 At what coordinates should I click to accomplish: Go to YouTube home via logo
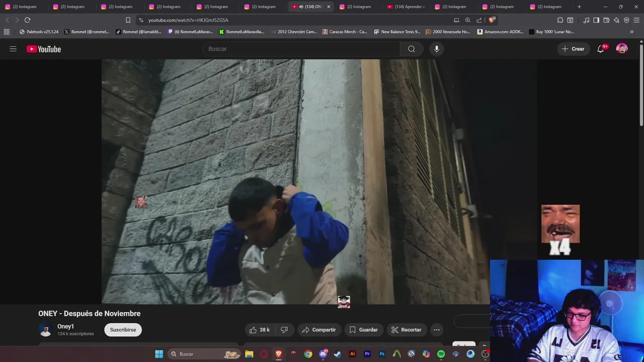pos(44,49)
